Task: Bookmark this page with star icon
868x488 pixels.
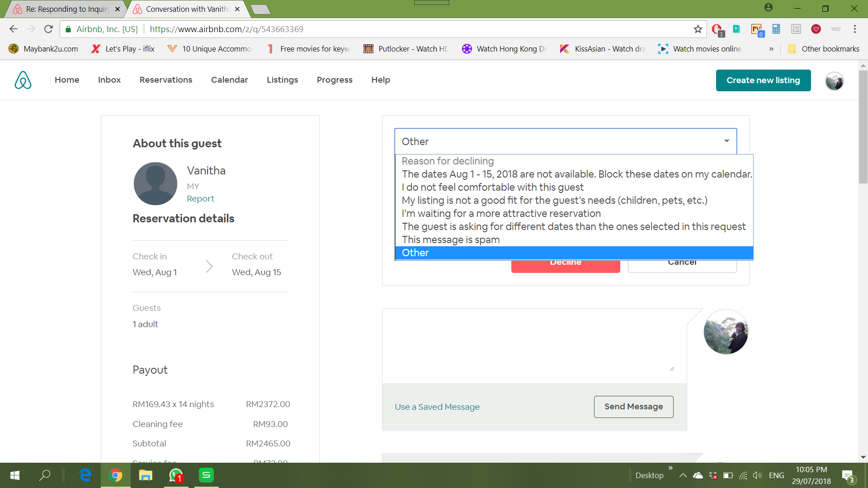Action: 698,29
